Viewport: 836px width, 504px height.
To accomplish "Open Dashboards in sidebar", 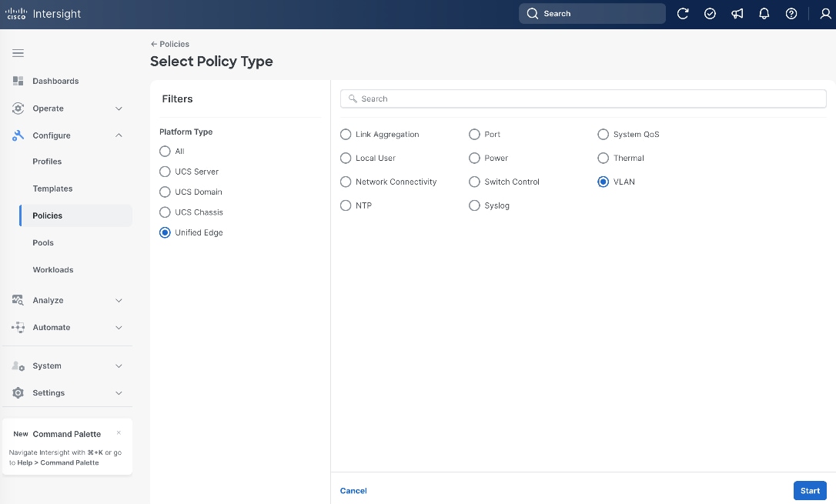I will (x=55, y=81).
